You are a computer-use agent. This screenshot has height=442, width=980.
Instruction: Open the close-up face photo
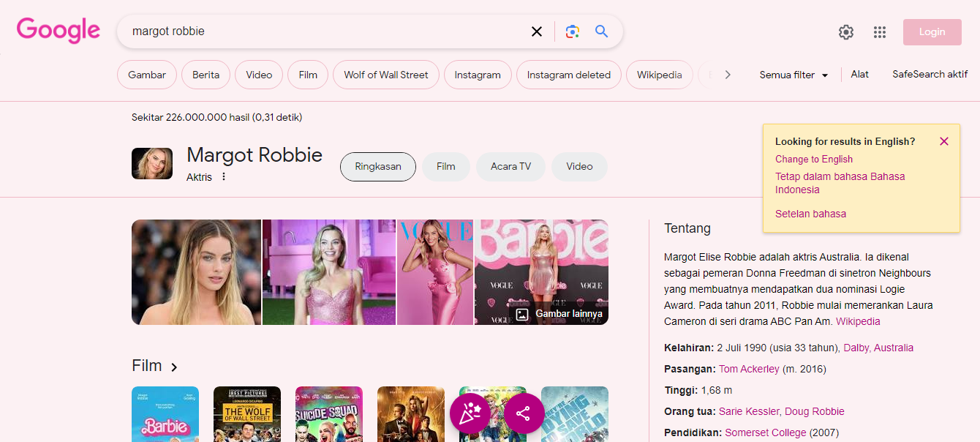coord(196,272)
